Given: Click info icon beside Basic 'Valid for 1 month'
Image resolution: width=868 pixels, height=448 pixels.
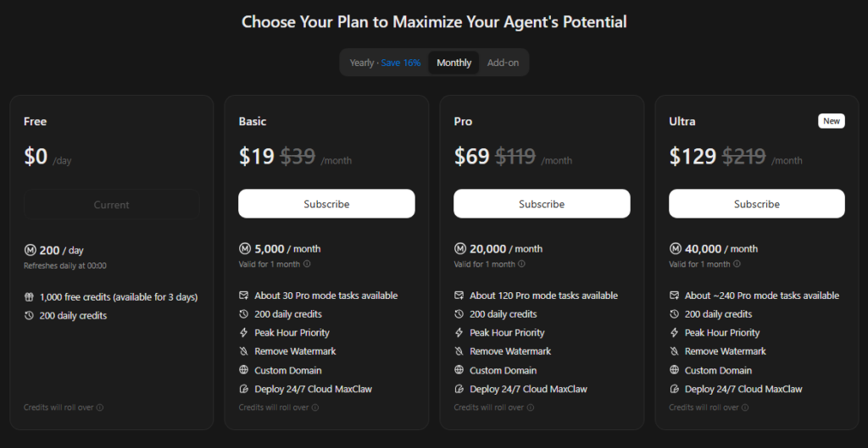Looking at the screenshot, I should click(307, 264).
